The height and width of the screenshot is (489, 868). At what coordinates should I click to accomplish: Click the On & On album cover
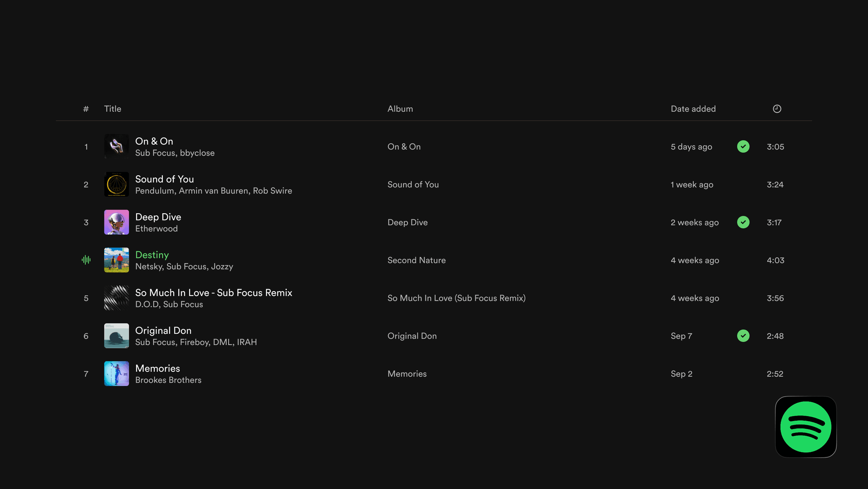click(x=116, y=147)
